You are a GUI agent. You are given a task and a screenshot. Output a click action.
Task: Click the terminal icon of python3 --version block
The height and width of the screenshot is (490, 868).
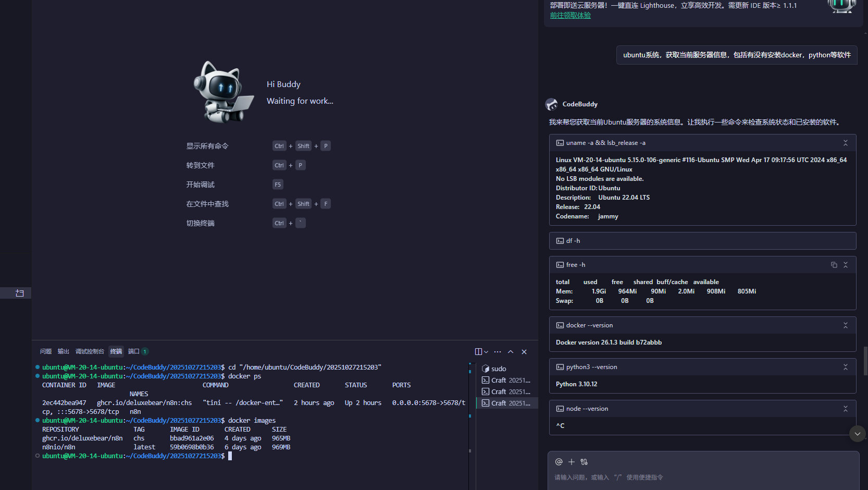point(560,367)
